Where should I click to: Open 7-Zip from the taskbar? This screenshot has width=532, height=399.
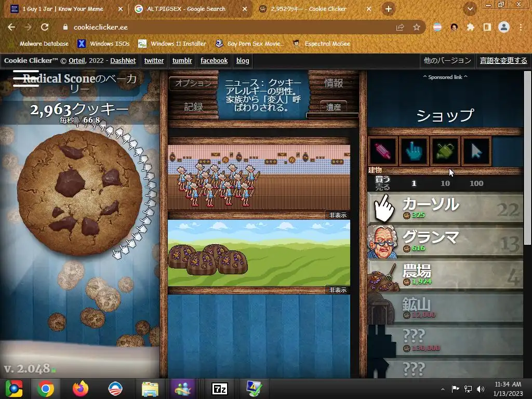(x=220, y=389)
